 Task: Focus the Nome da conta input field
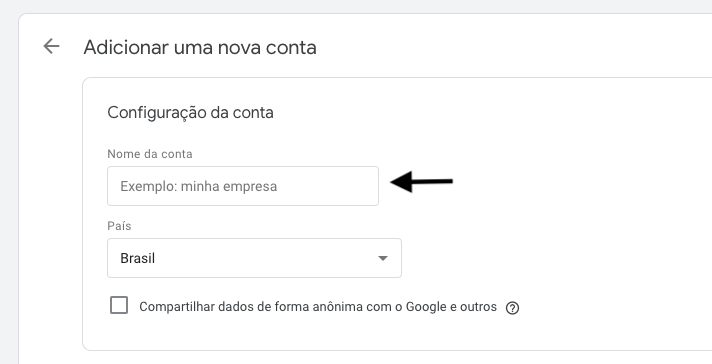click(243, 186)
